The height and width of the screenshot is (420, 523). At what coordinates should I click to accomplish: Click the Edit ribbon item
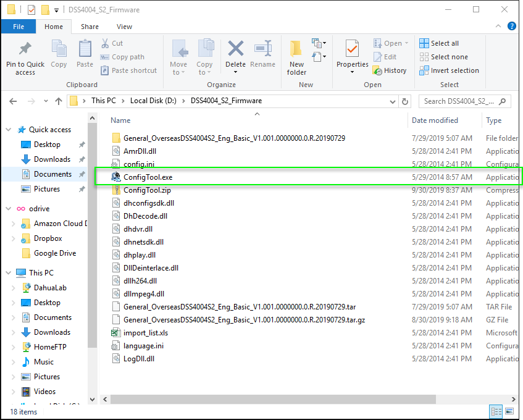tap(385, 57)
